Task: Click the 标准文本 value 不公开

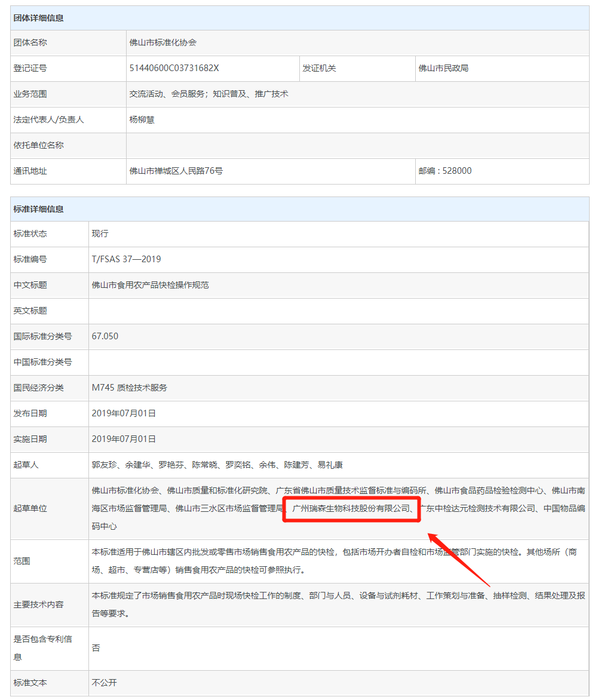Action: [x=105, y=683]
